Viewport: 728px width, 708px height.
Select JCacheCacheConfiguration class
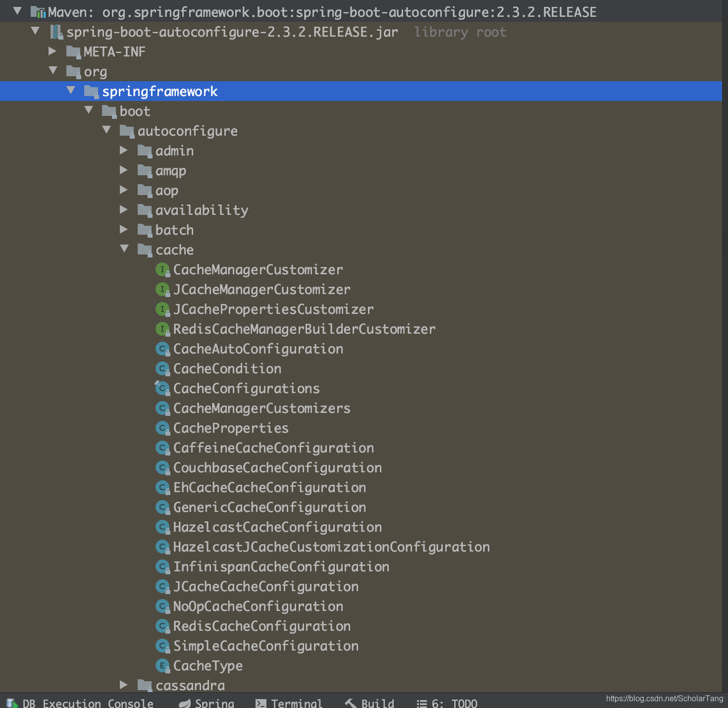266,587
